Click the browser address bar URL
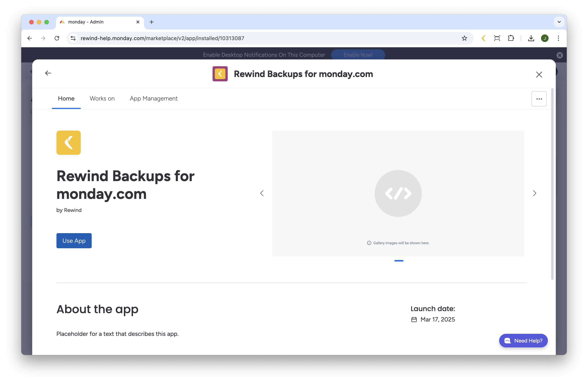The height and width of the screenshot is (383, 588). 162,38
